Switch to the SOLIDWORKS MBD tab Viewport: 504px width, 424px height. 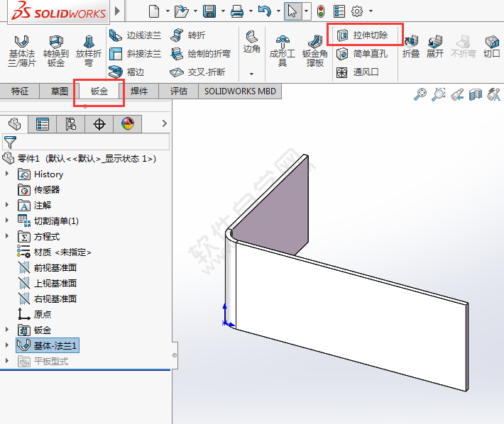pos(240,91)
